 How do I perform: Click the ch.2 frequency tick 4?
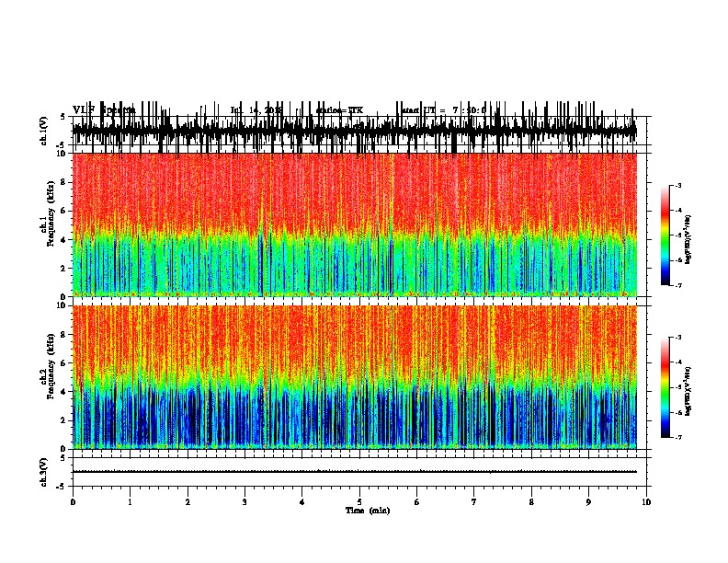(x=63, y=392)
